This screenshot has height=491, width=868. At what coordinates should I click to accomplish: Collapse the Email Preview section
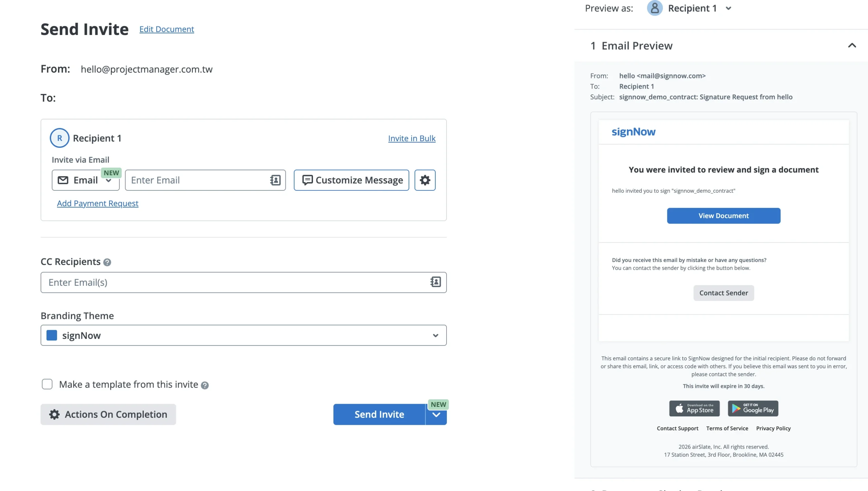[x=852, y=45]
